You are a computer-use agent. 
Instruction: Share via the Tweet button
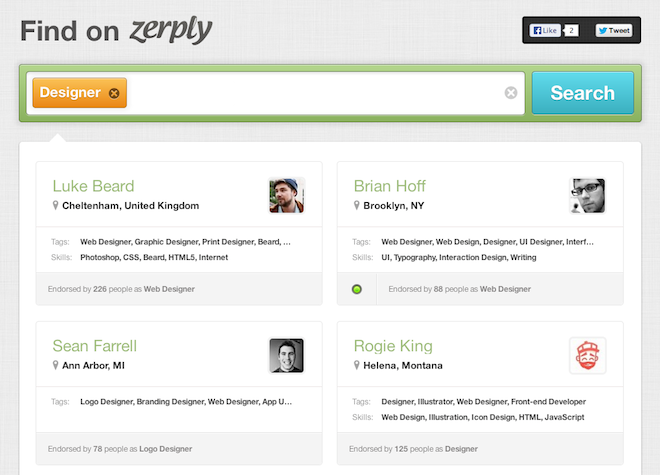point(614,30)
